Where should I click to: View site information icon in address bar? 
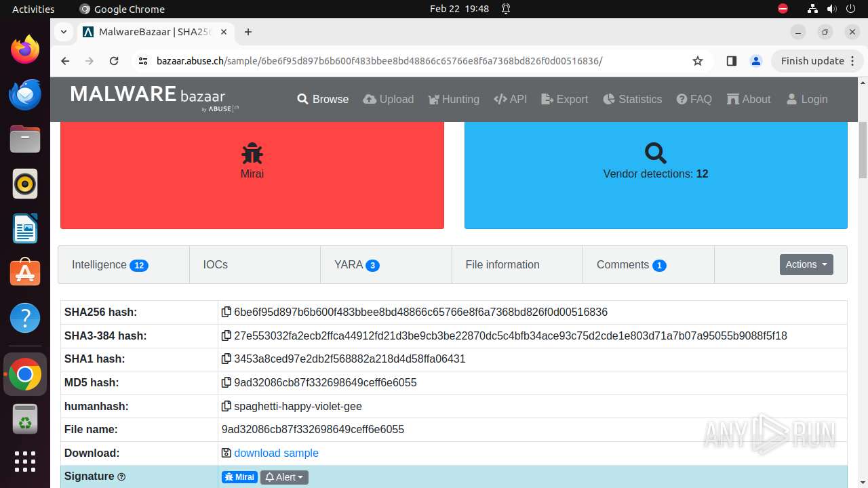(142, 61)
